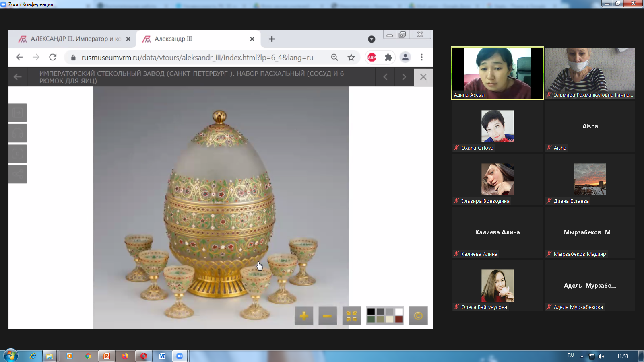Select the dark red background swatch
The width and height of the screenshot is (644, 362).
[399, 319]
